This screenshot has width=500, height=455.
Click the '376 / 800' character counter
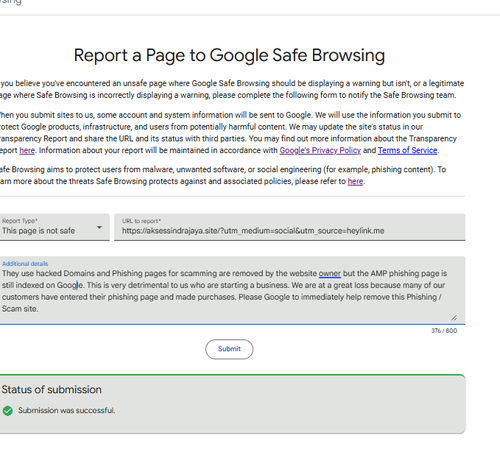click(444, 331)
